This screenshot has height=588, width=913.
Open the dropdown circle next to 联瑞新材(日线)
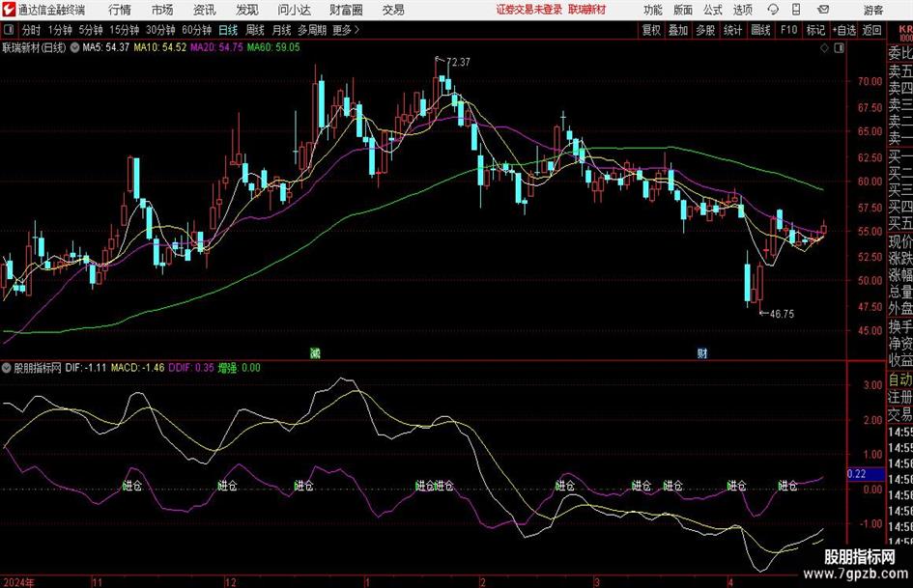pos(74,47)
